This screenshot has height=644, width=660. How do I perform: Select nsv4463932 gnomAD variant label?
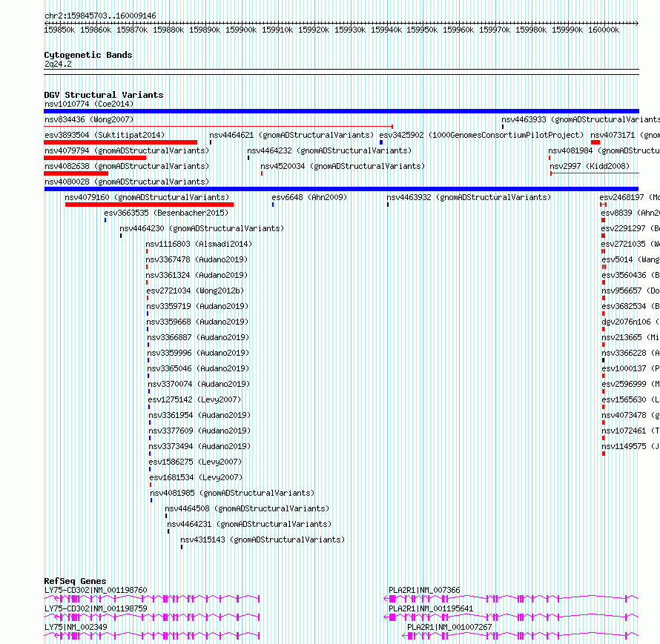(469, 197)
